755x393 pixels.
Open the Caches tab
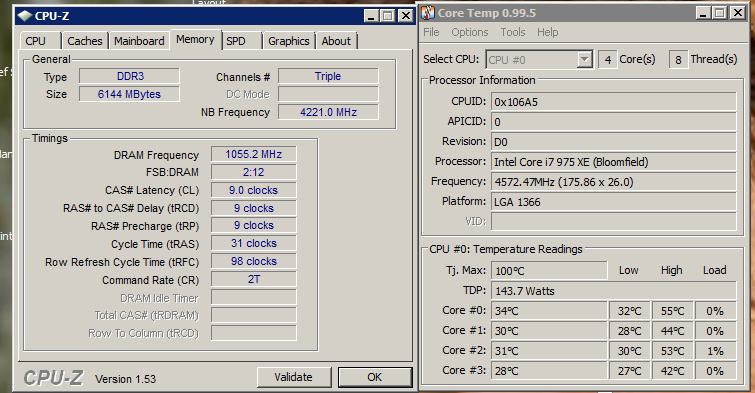point(85,41)
